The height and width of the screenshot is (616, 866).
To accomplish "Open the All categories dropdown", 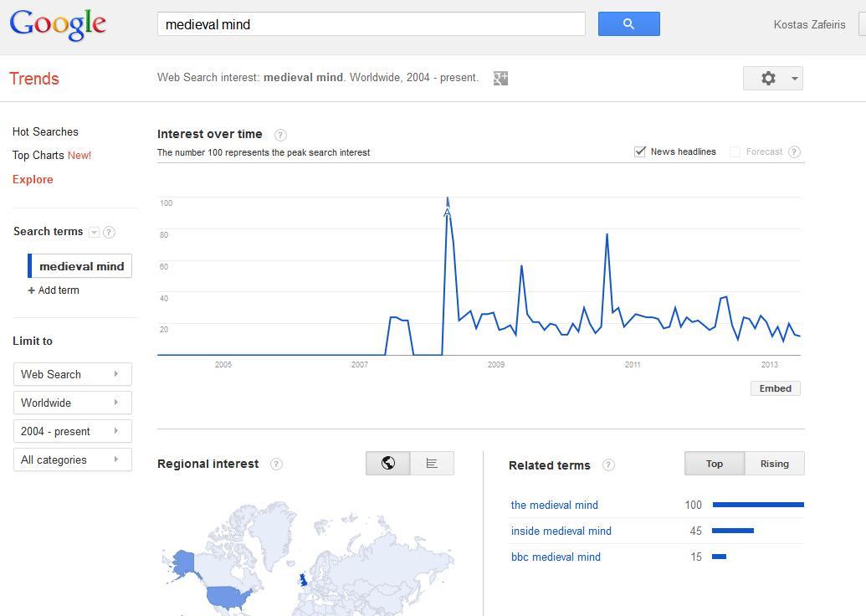I will point(72,459).
